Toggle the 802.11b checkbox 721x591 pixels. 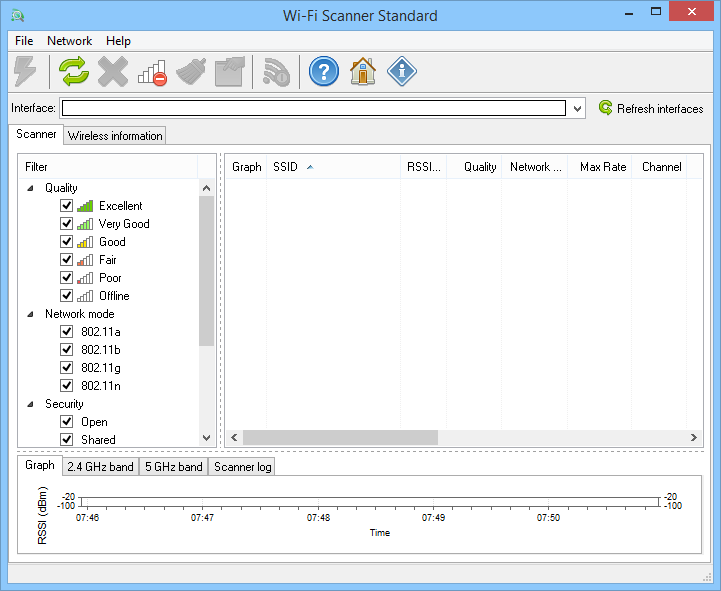[x=67, y=349]
